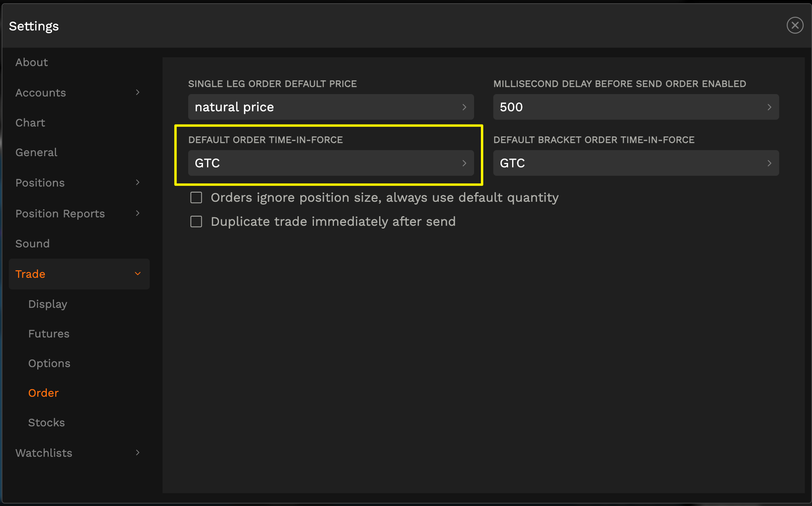Enable orders ignore position size checkbox
This screenshot has width=812, height=506.
click(196, 197)
